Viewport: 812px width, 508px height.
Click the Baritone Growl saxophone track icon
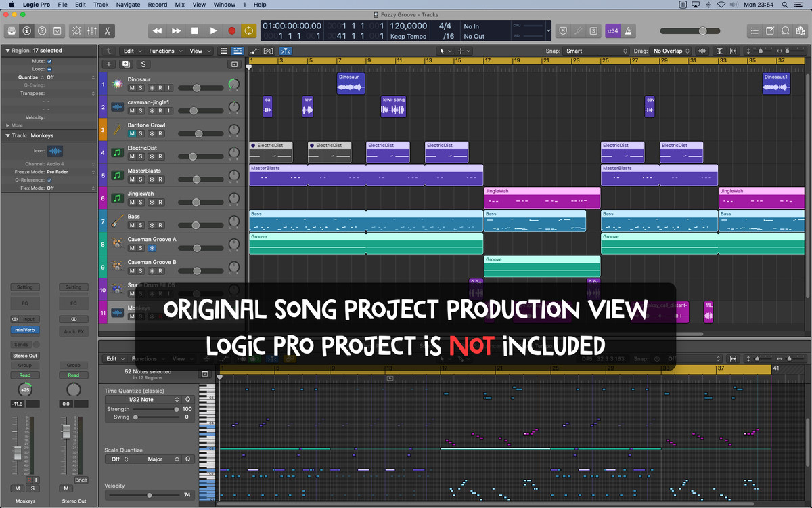117,130
